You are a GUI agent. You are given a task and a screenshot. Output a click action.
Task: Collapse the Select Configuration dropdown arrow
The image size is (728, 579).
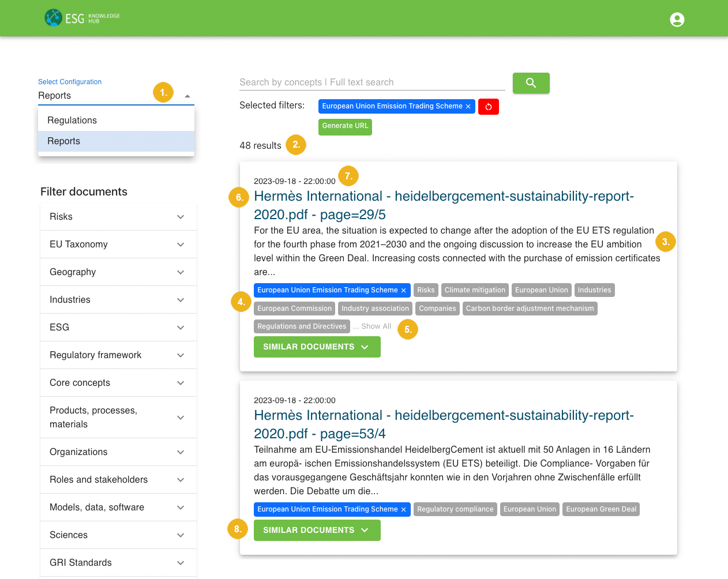187,96
